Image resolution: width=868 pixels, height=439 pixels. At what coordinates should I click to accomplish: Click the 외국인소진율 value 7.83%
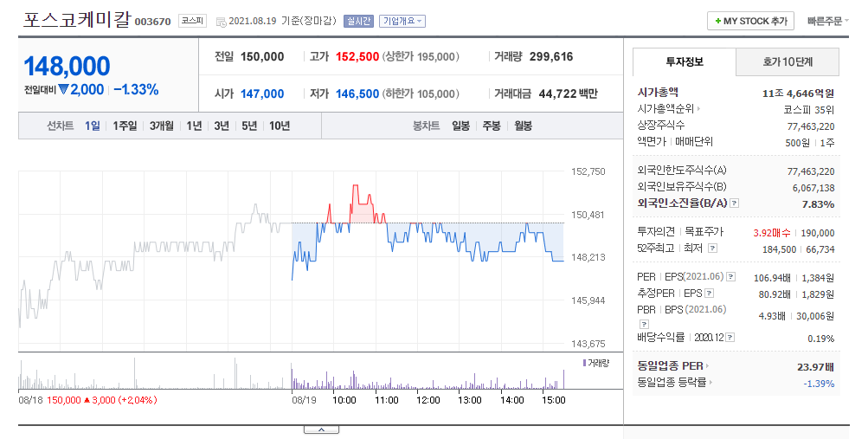click(818, 204)
